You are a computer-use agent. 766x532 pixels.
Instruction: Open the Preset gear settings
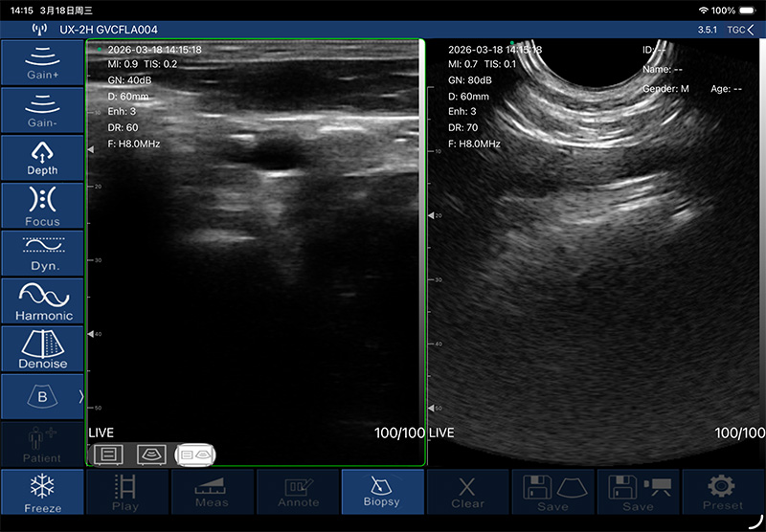click(722, 492)
